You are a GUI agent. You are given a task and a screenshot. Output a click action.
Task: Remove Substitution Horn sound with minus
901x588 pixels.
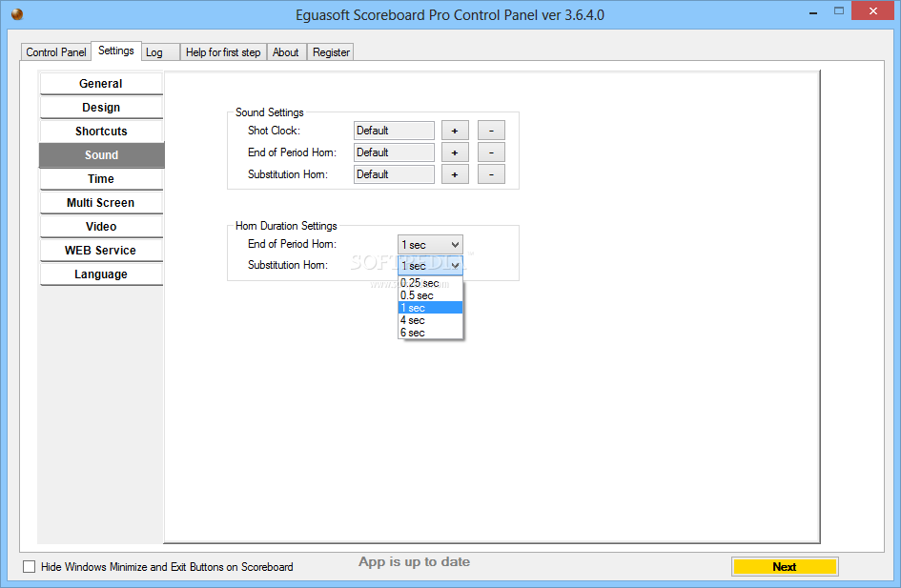[x=491, y=174]
